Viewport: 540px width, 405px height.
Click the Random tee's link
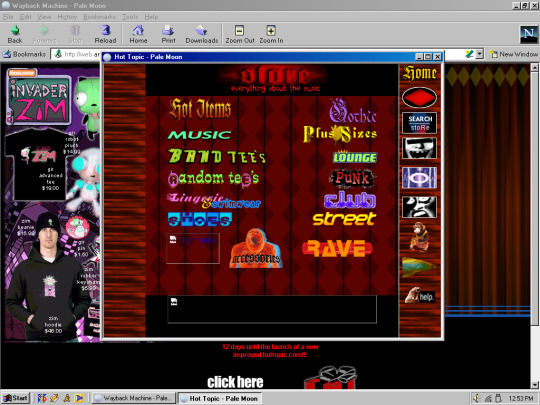[213, 178]
